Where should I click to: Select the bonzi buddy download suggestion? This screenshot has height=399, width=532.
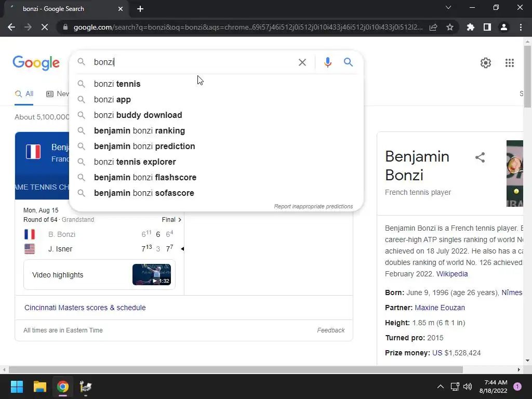[216, 115]
